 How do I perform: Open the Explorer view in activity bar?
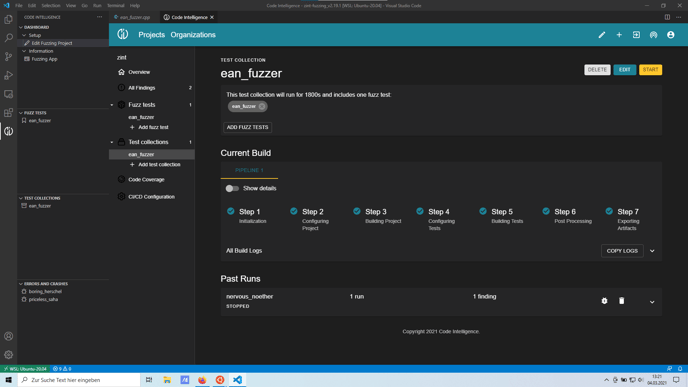click(x=8, y=19)
